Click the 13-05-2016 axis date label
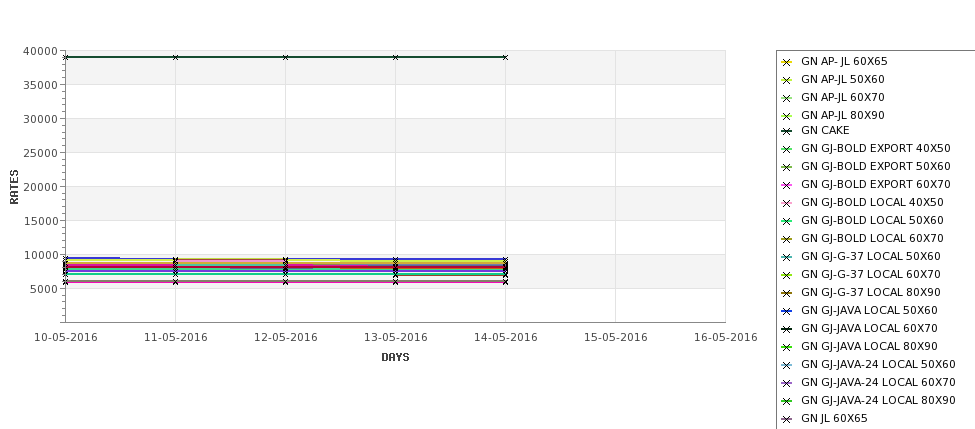 tap(395, 338)
